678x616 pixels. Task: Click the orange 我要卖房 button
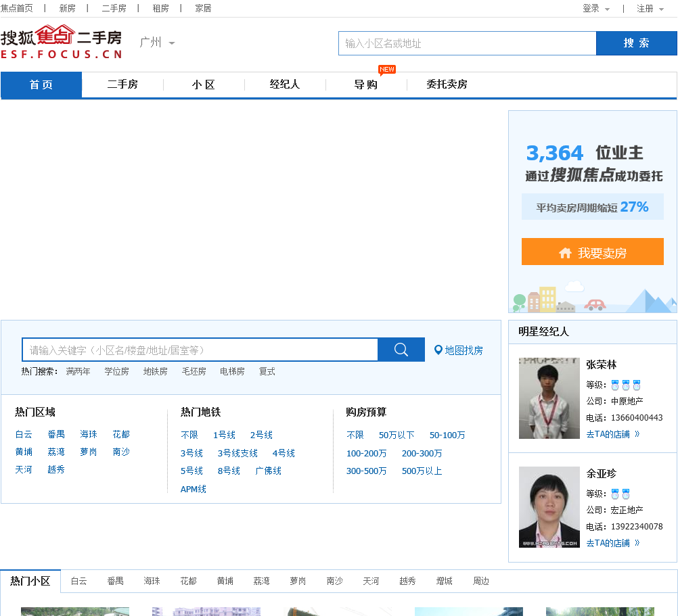592,252
